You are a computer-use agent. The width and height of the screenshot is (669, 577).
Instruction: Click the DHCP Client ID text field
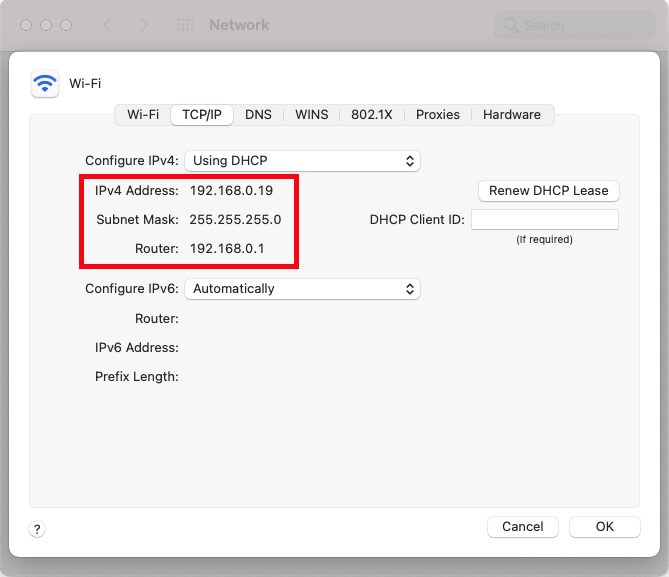tap(544, 220)
